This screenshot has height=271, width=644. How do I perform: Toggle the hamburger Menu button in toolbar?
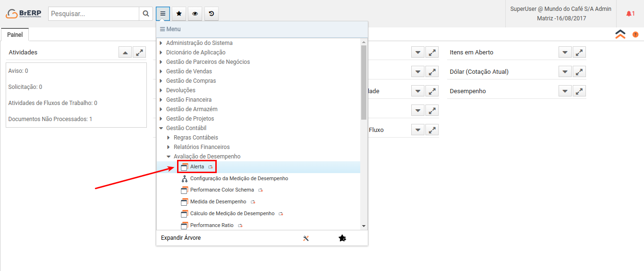click(163, 14)
